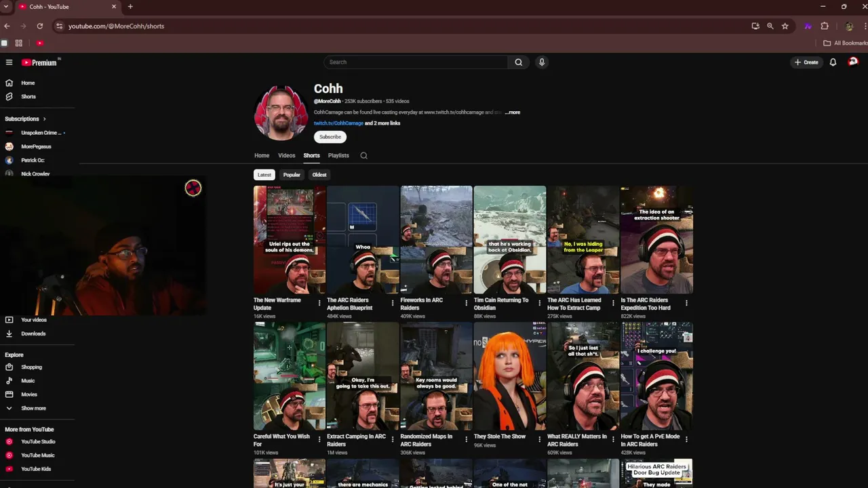Screen dimensions: 868x488
Task: Switch to the Playlists tab
Action: coord(338,156)
